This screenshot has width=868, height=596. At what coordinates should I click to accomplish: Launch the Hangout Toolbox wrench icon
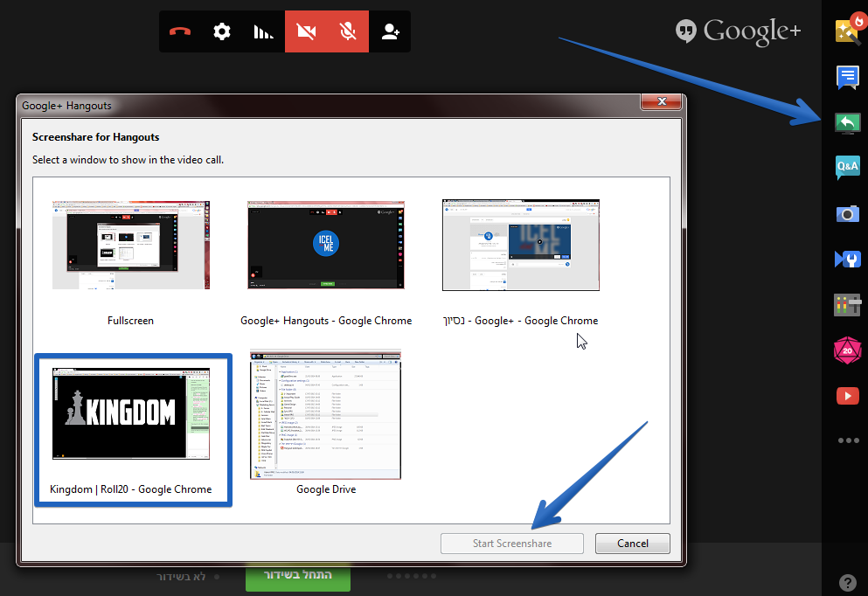(848, 259)
